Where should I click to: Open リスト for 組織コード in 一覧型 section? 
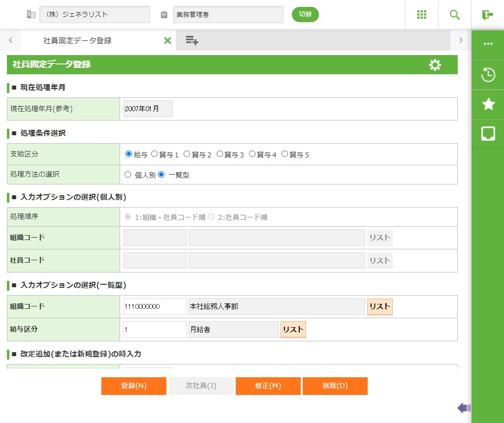(379, 306)
